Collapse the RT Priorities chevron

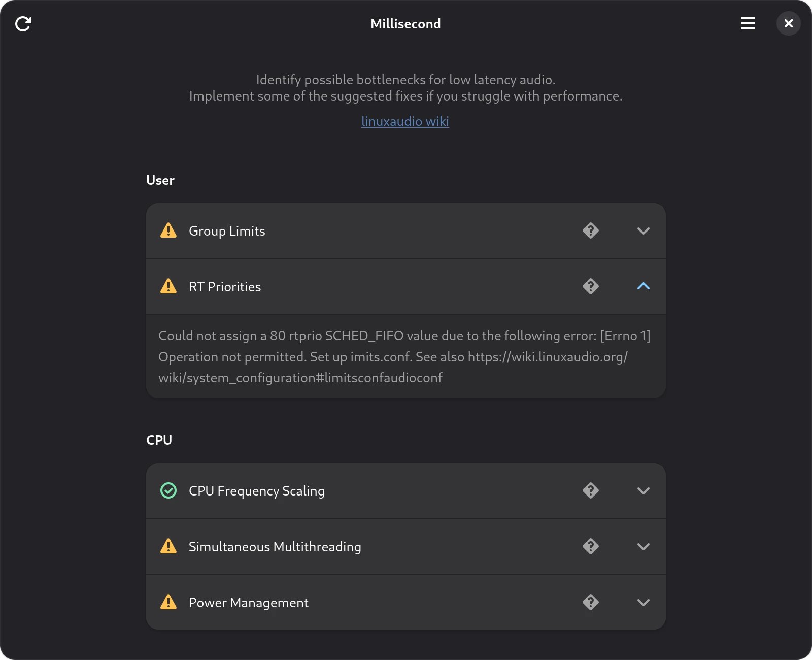coord(644,286)
